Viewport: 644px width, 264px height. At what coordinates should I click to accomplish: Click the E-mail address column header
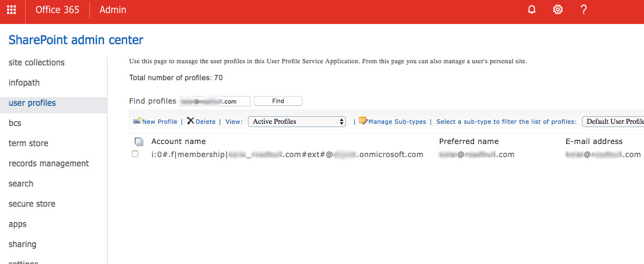(x=594, y=141)
